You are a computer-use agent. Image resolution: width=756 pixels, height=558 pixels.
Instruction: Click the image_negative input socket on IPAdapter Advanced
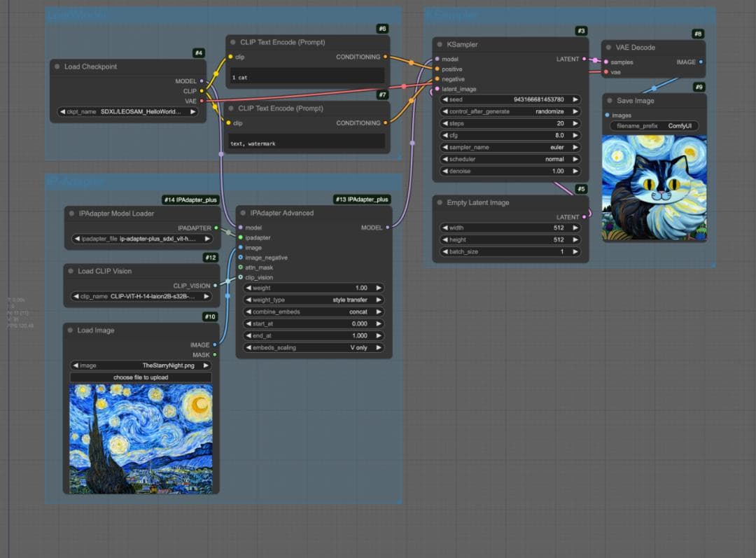coord(241,258)
